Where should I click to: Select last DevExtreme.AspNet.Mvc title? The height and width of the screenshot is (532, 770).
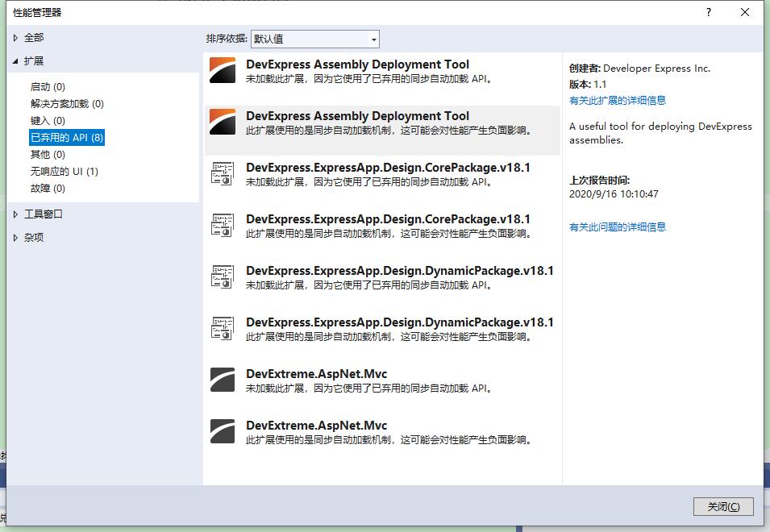tap(316, 425)
